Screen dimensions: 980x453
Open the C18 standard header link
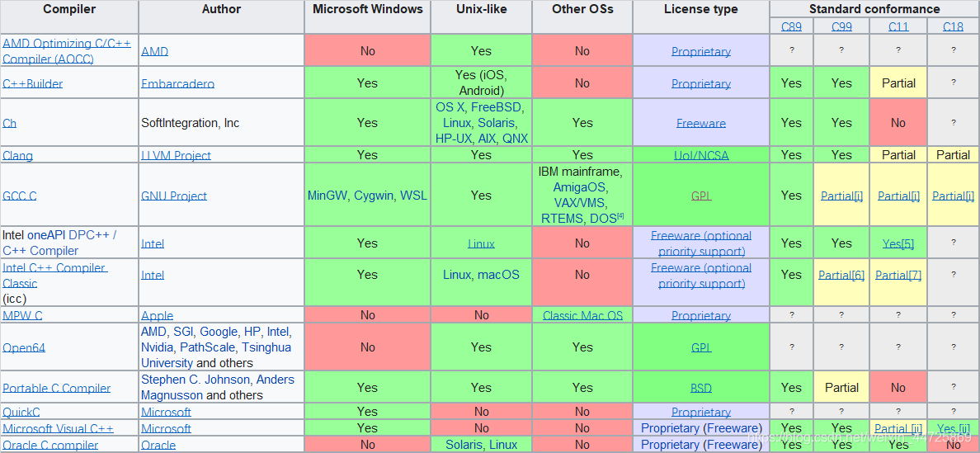953,26
